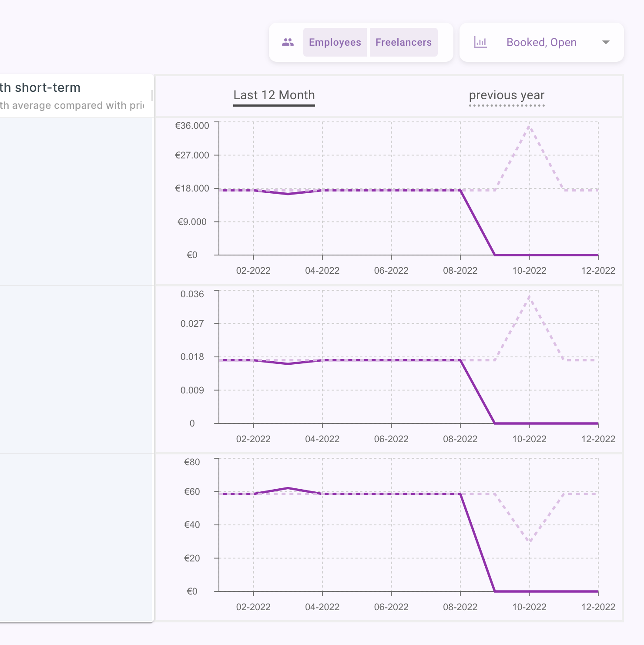644x645 pixels.
Task: Click the previous year dip near €30 in bottom chart
Action: 529,541
